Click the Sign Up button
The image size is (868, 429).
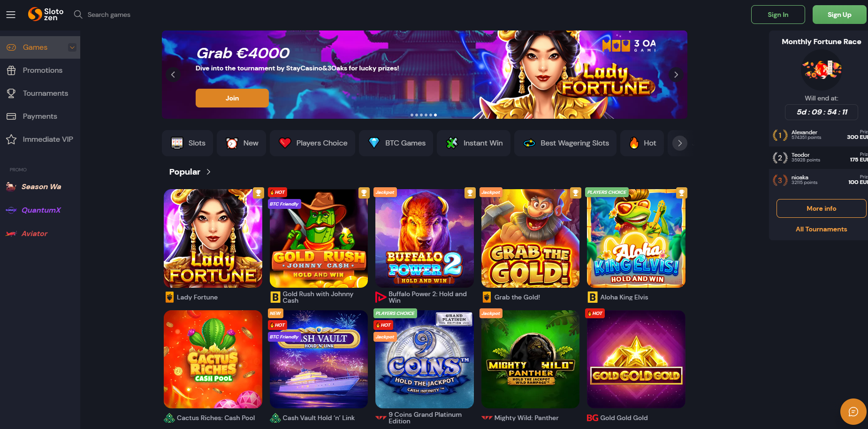[839, 15]
